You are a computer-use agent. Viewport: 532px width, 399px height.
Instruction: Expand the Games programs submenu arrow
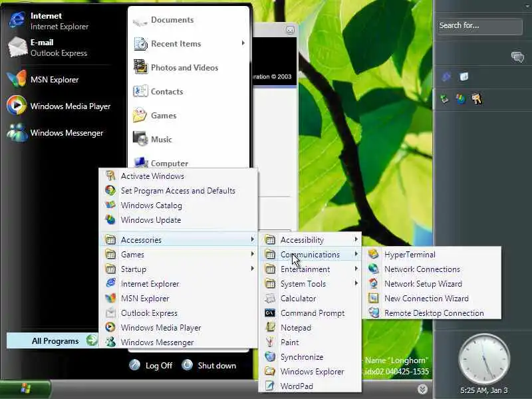(253, 254)
